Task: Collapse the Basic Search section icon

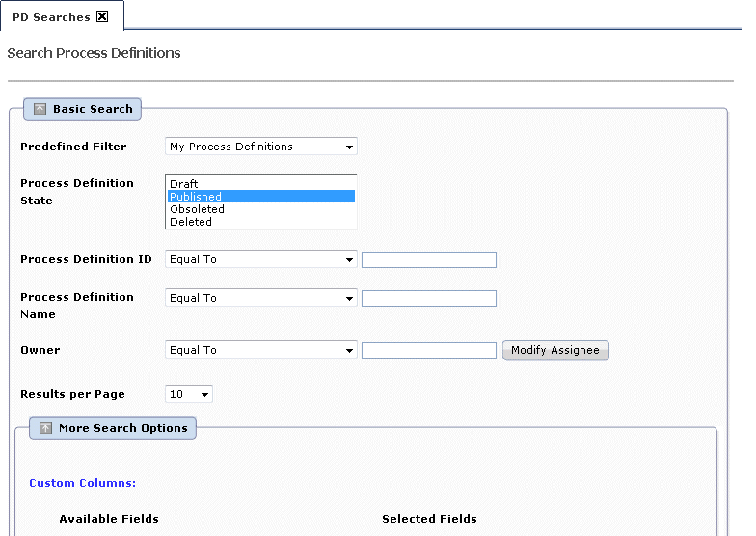Action: click(40, 109)
